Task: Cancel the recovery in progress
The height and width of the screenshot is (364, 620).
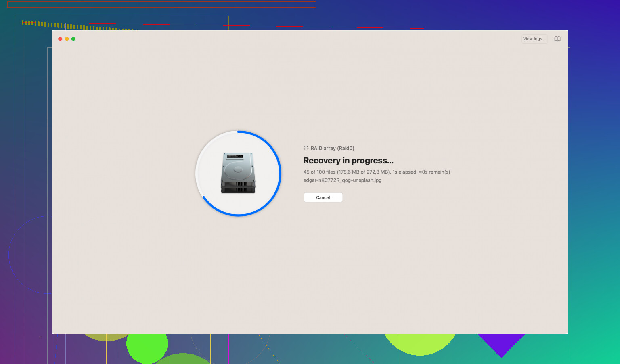Action: [x=323, y=197]
